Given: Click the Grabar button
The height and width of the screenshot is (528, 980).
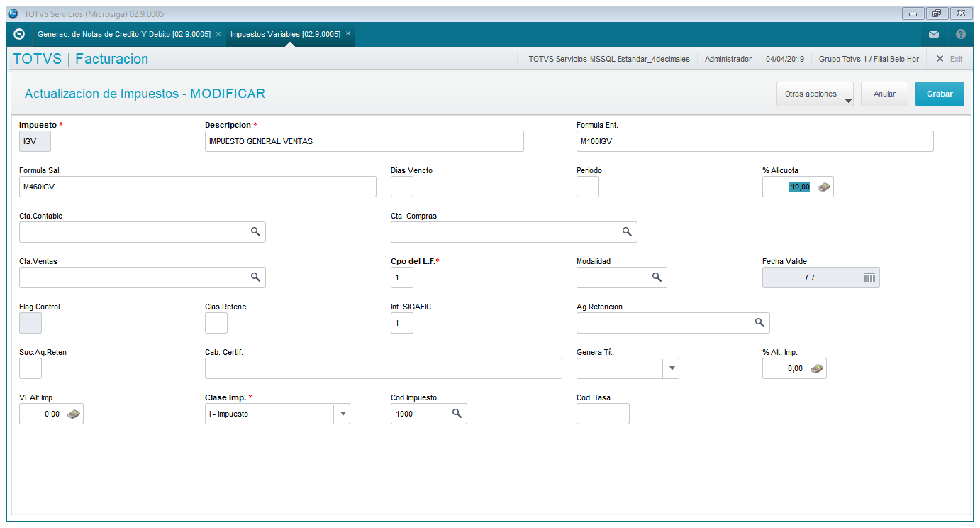Looking at the screenshot, I should [940, 94].
